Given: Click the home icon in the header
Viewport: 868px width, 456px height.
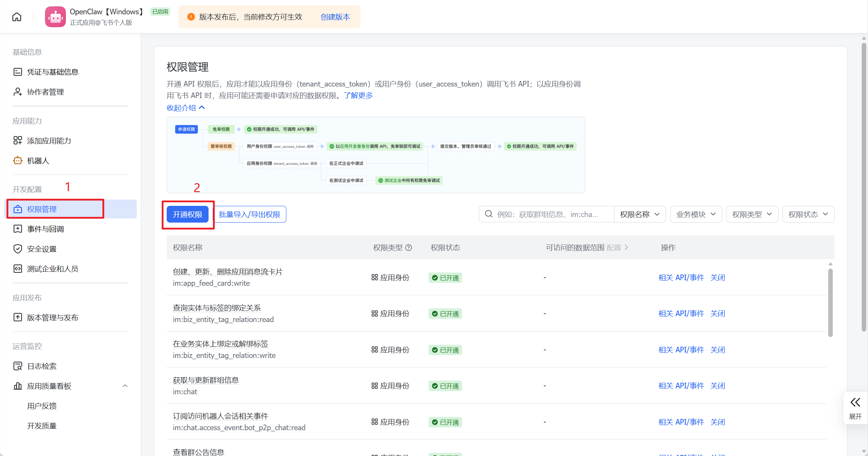Looking at the screenshot, I should tap(17, 17).
